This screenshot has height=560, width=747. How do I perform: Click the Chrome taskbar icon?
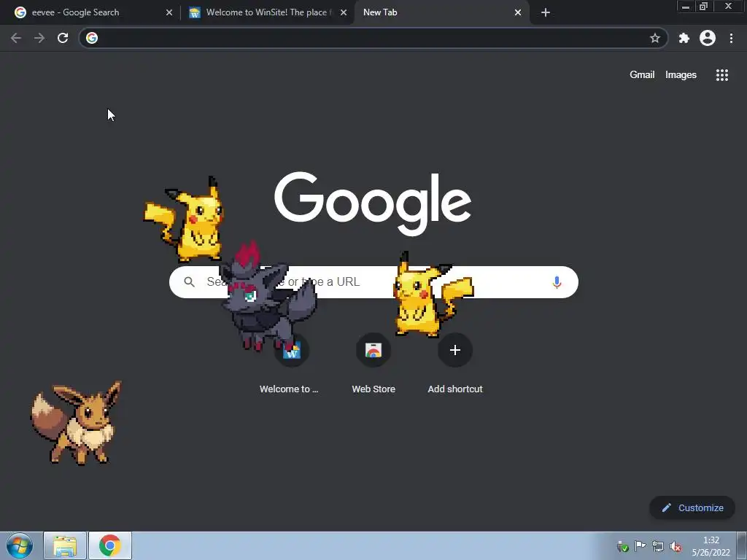pos(110,545)
